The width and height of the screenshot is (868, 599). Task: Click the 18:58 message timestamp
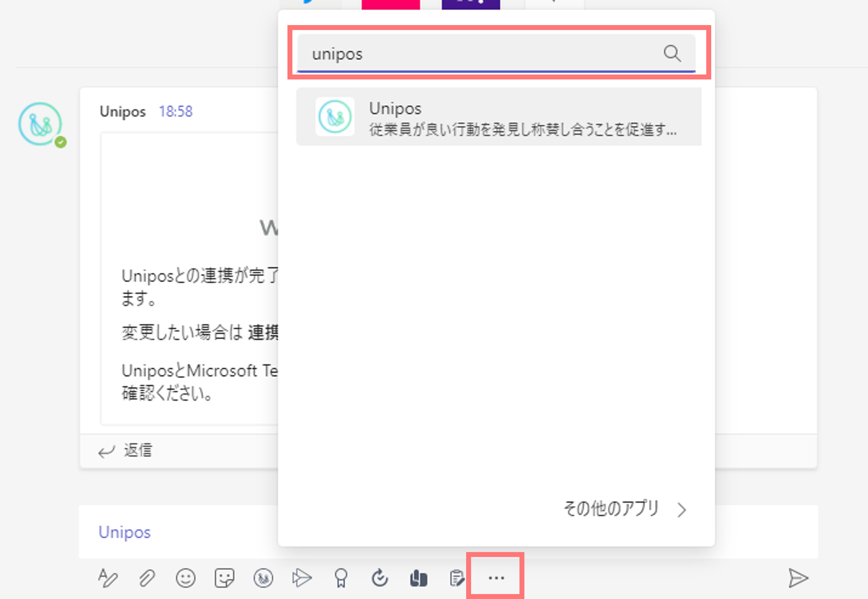coord(176,112)
